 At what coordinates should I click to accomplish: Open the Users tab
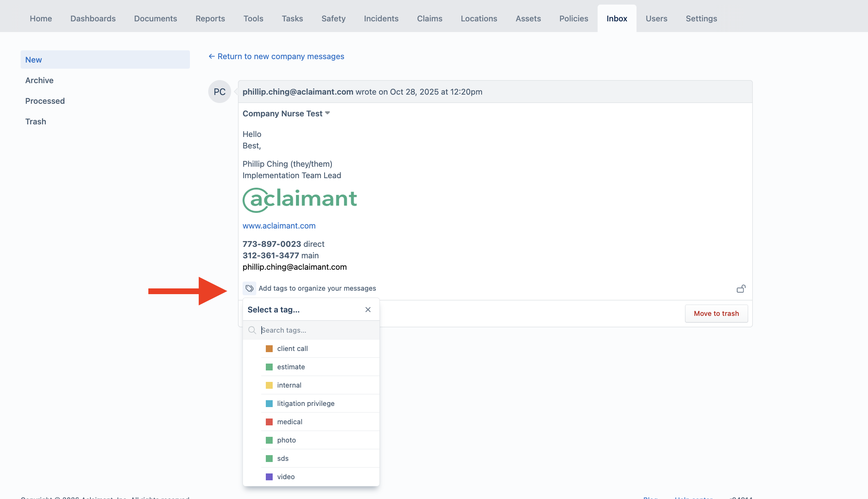656,18
